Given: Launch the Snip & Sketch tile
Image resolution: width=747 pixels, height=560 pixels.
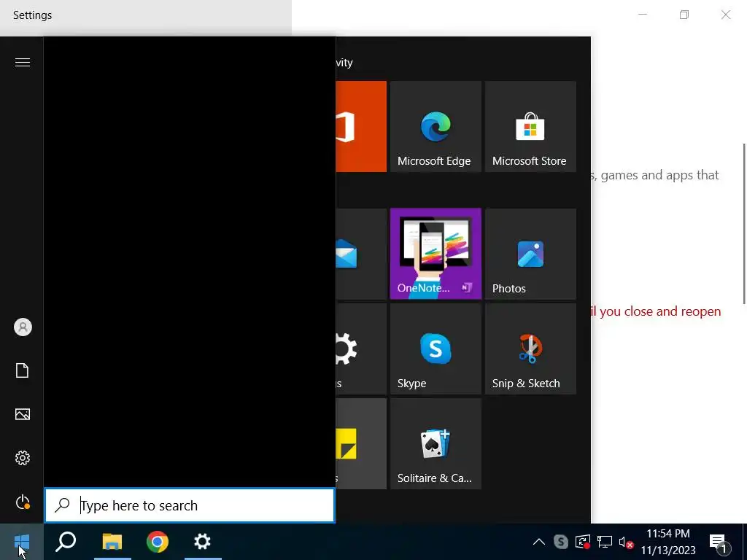Looking at the screenshot, I should (x=530, y=349).
